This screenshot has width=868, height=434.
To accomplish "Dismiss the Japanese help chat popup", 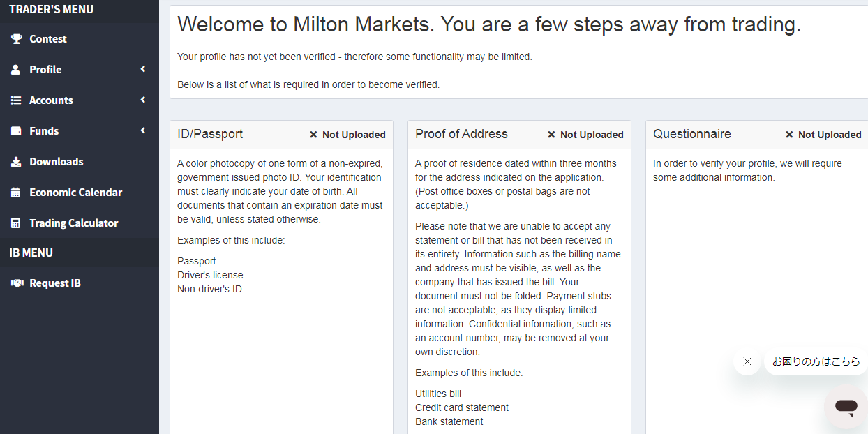I will pyautogui.click(x=747, y=361).
